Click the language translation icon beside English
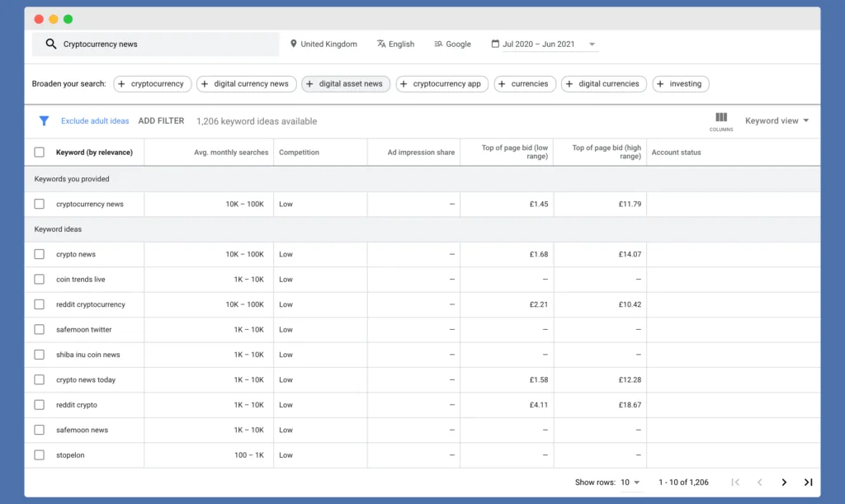845x504 pixels. click(380, 43)
